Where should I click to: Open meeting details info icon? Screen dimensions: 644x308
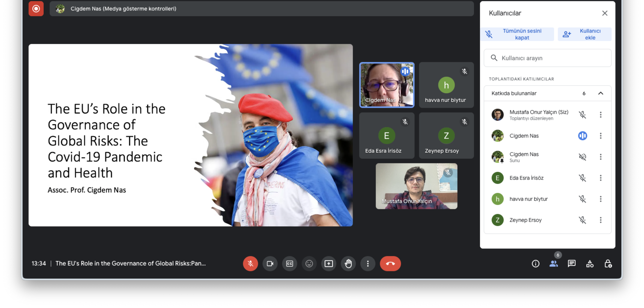pyautogui.click(x=535, y=263)
